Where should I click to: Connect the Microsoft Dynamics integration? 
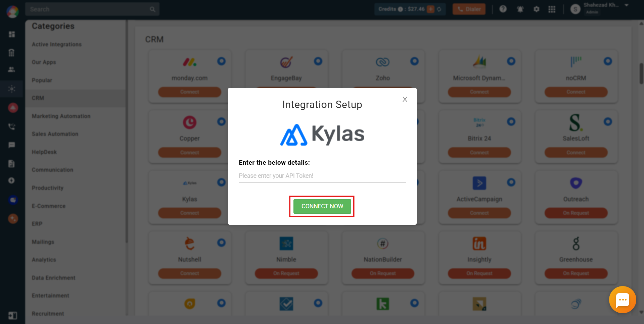pyautogui.click(x=479, y=92)
